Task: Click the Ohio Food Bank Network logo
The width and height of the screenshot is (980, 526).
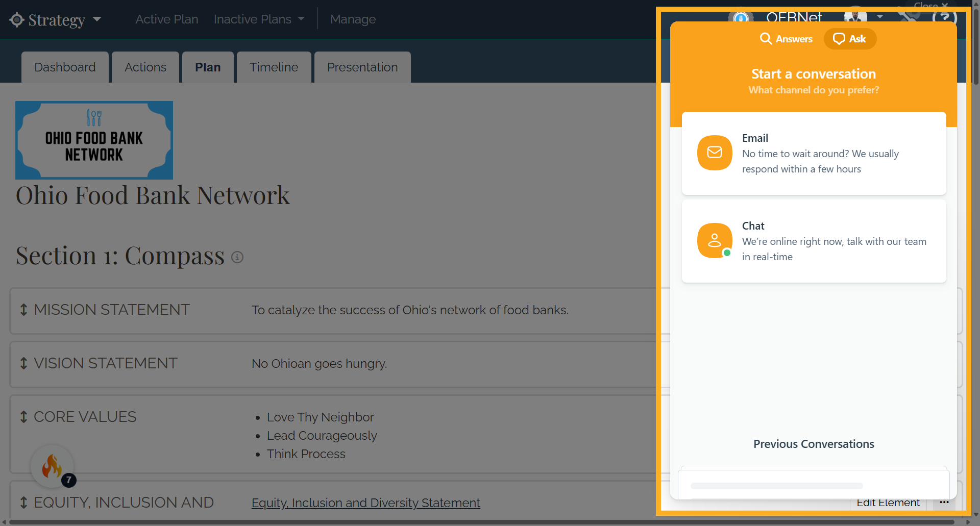Action: click(94, 140)
